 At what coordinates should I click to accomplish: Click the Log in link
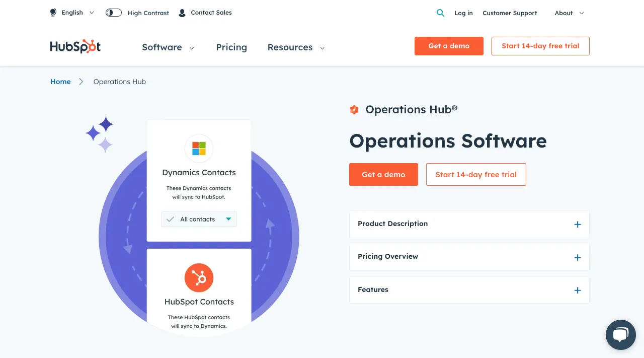pos(463,13)
